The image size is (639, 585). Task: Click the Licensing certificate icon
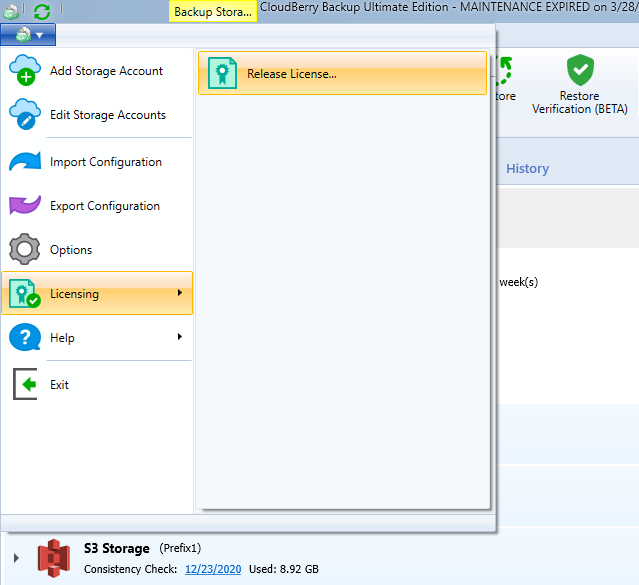point(24,293)
